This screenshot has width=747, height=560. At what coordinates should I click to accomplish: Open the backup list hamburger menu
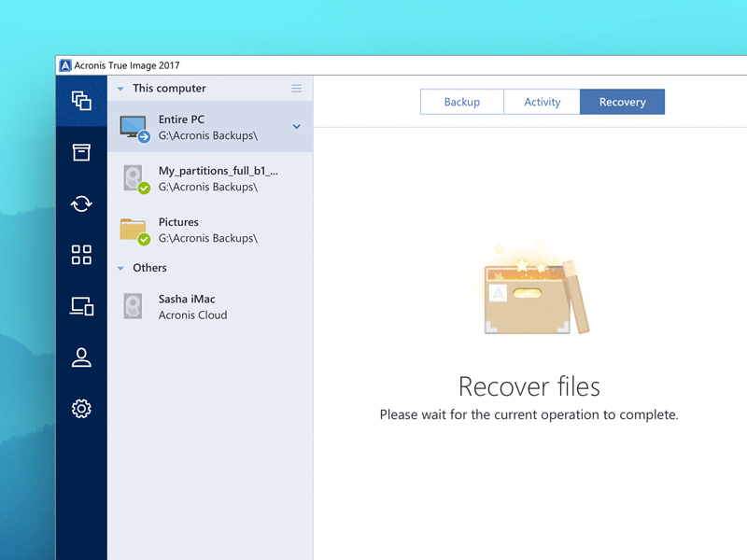[296, 89]
